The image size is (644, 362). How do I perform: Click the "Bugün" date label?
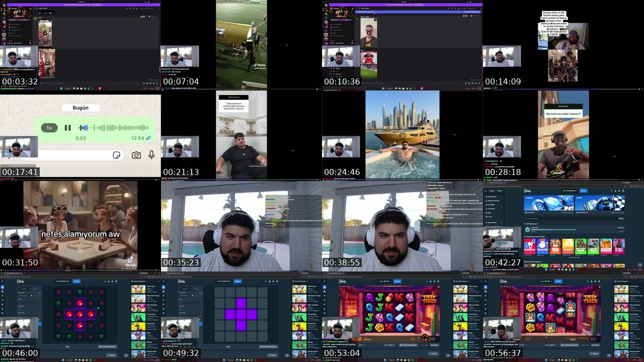pyautogui.click(x=80, y=108)
